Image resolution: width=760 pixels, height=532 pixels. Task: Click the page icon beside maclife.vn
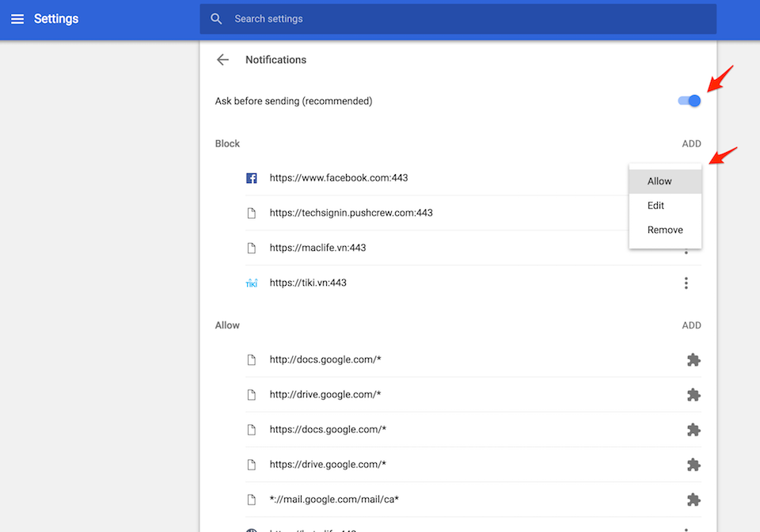pos(251,247)
